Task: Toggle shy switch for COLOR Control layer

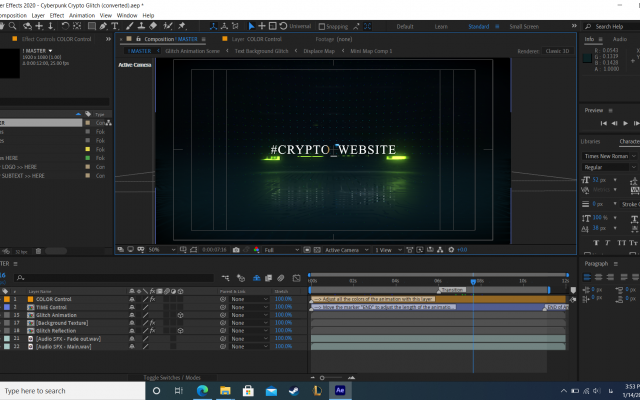Action: [x=132, y=299]
